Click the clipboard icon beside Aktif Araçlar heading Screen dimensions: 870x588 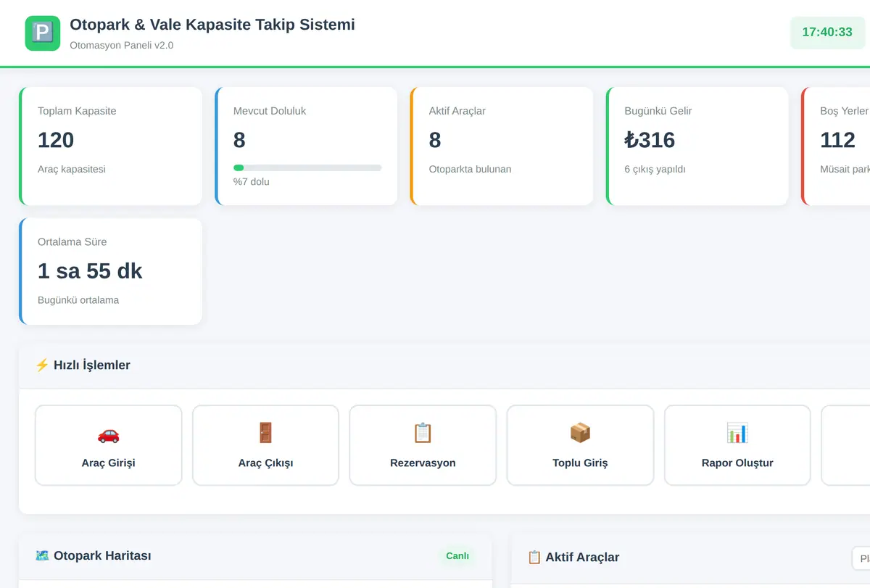pyautogui.click(x=534, y=558)
